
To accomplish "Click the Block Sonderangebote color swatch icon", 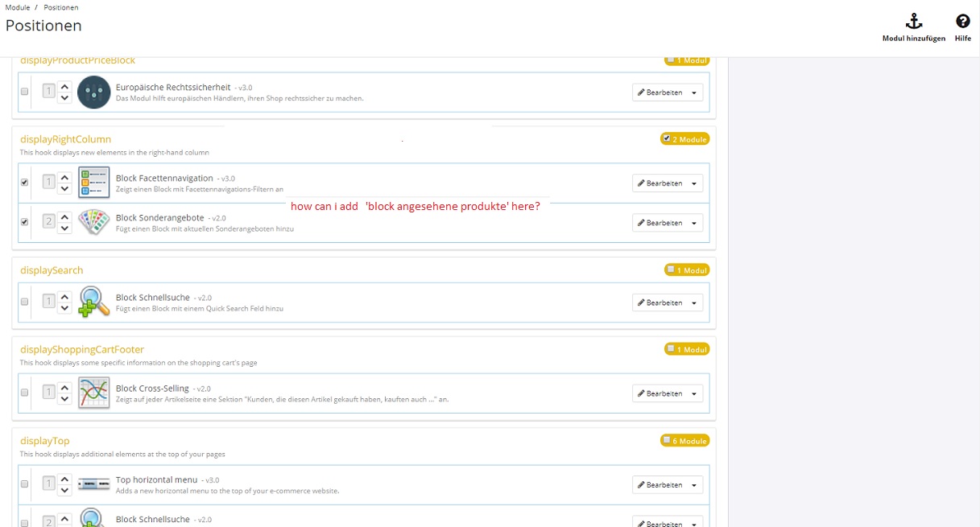I will [x=93, y=222].
